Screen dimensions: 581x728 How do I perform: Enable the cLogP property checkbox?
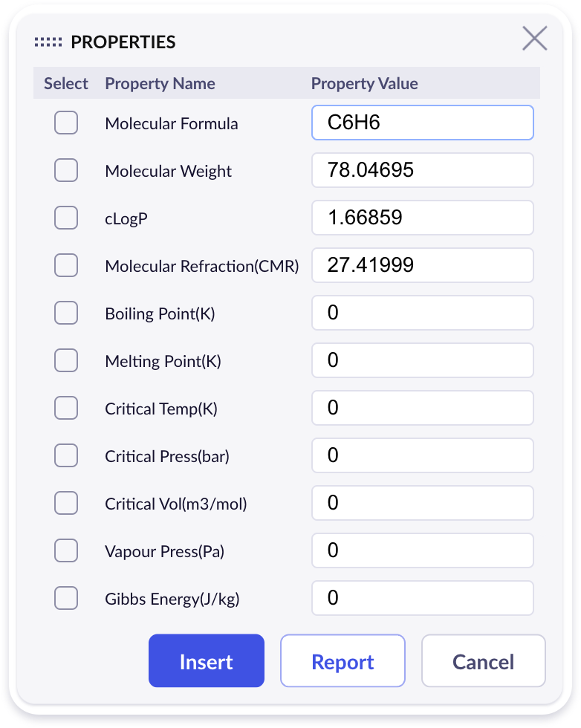(66, 218)
